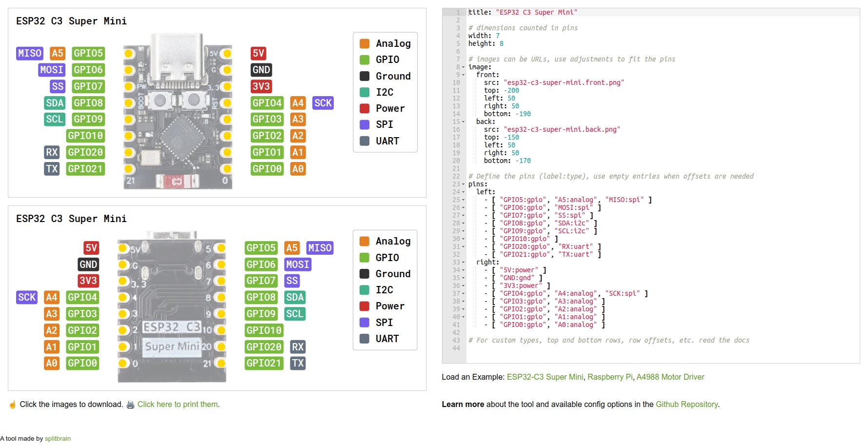Fold the GPIO4 entry at line 37

[463, 294]
